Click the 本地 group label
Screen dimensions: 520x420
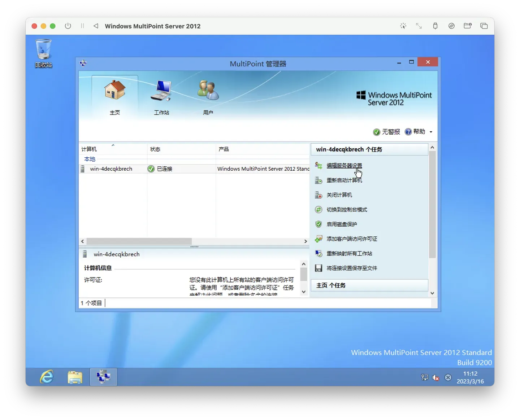pyautogui.click(x=90, y=159)
